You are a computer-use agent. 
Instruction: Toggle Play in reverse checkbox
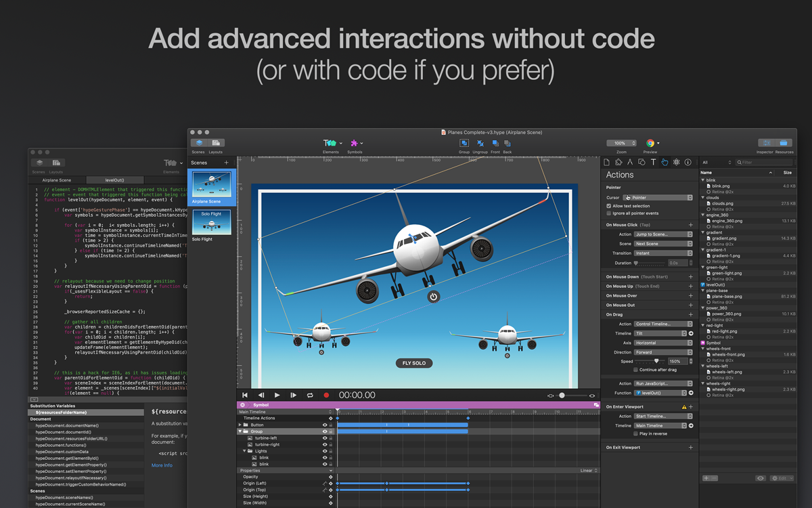pyautogui.click(x=635, y=433)
